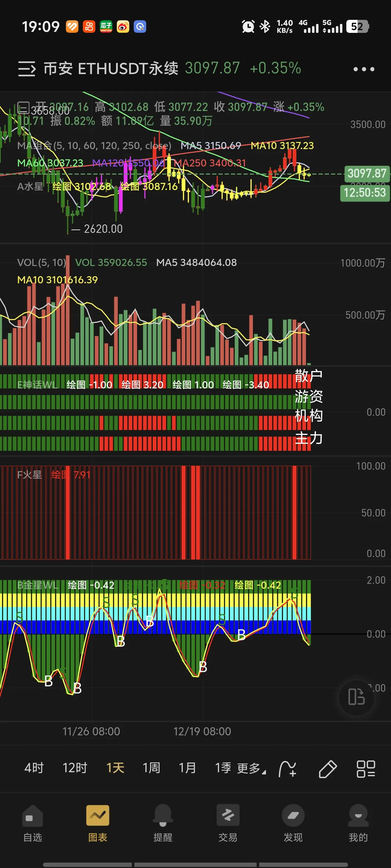This screenshot has width=391, height=868.
Task: Tap the Bluetooth status bar icon
Action: click(265, 26)
